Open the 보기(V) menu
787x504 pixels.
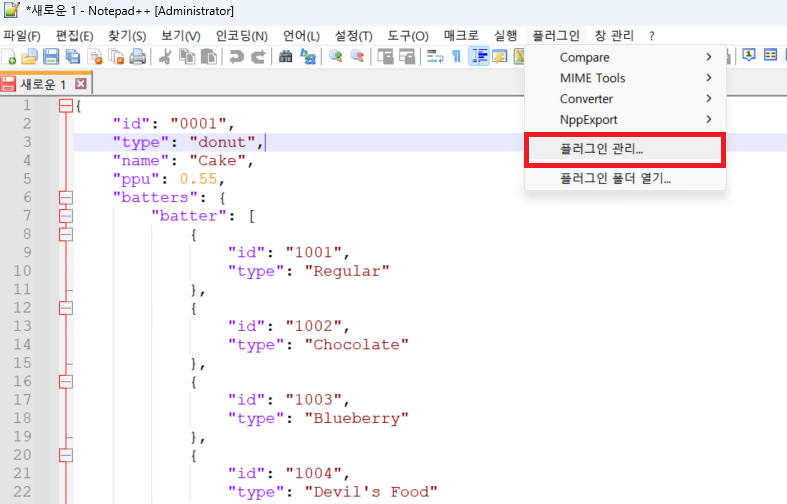pos(181,36)
